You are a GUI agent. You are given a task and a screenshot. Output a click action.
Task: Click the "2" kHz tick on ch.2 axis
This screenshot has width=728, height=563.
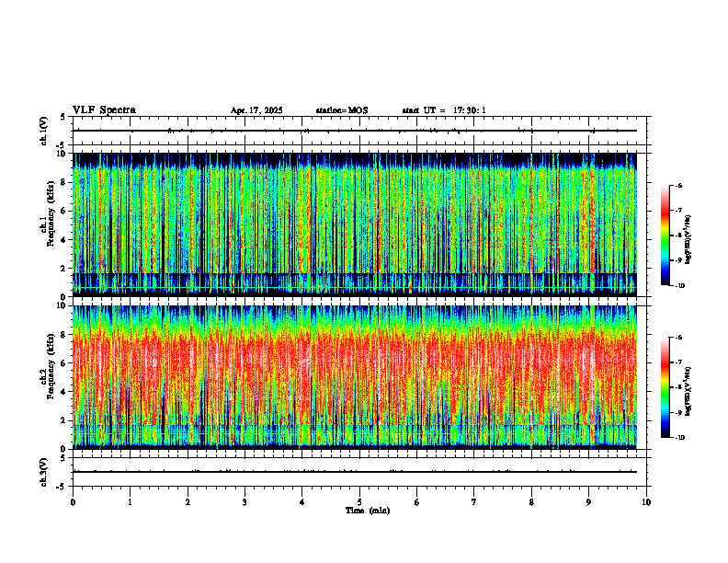pyautogui.click(x=64, y=420)
